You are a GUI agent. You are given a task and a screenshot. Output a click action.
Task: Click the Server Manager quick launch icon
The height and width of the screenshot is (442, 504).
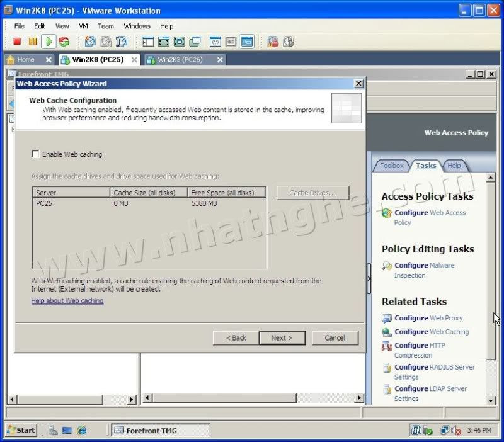[x=53, y=430]
